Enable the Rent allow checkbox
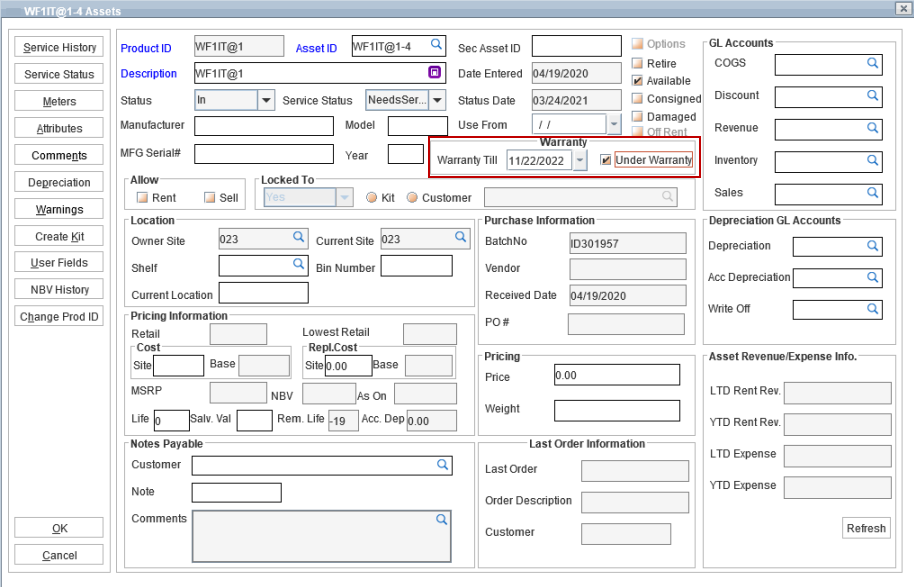 (x=142, y=198)
